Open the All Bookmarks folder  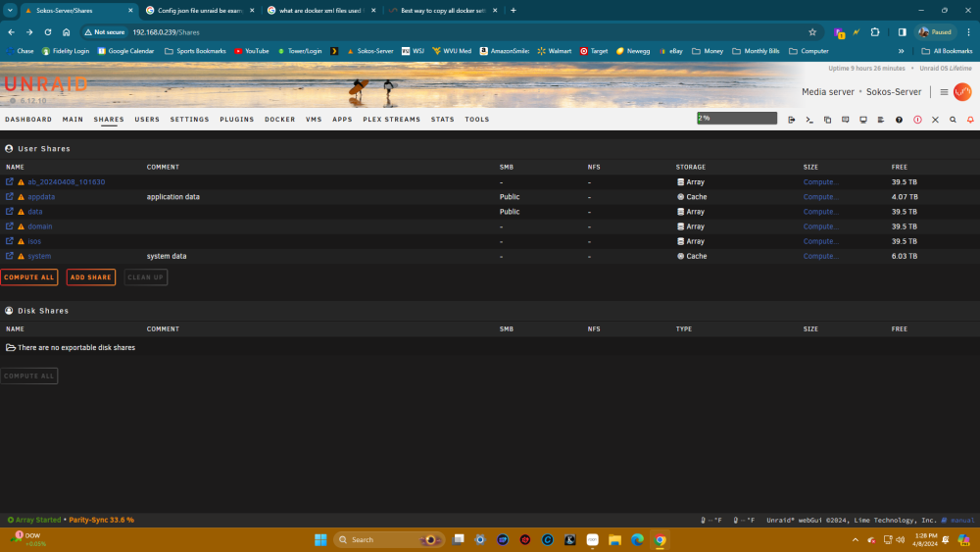947,51
